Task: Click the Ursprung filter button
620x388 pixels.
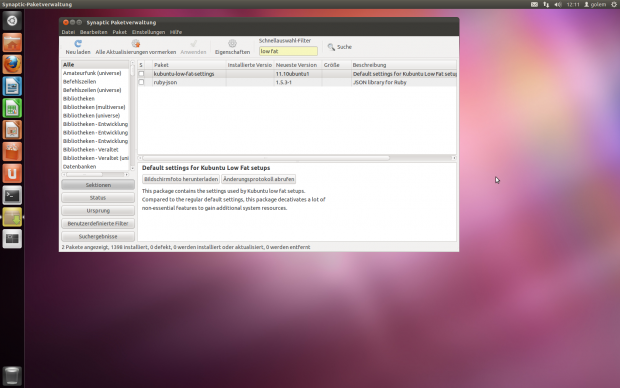Action: pos(98,211)
